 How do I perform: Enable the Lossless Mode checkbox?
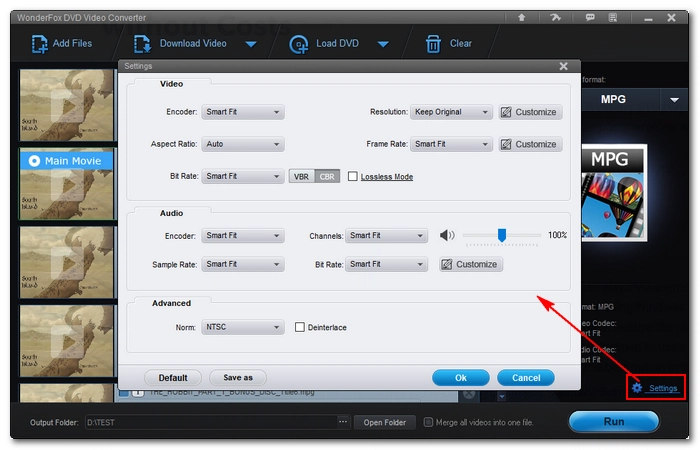[353, 176]
